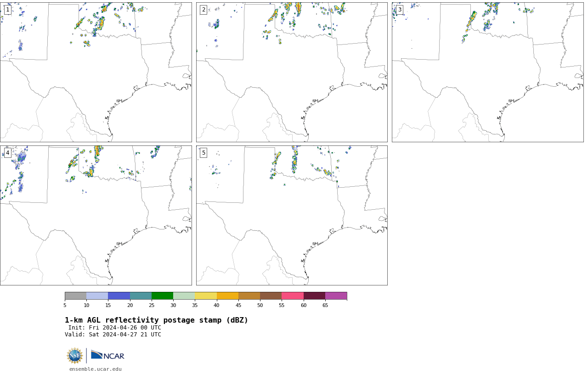Image resolution: width=588 pixels, height=374 pixels.
Task: Click the ensemble.ucar.edu text
Action: (96, 369)
